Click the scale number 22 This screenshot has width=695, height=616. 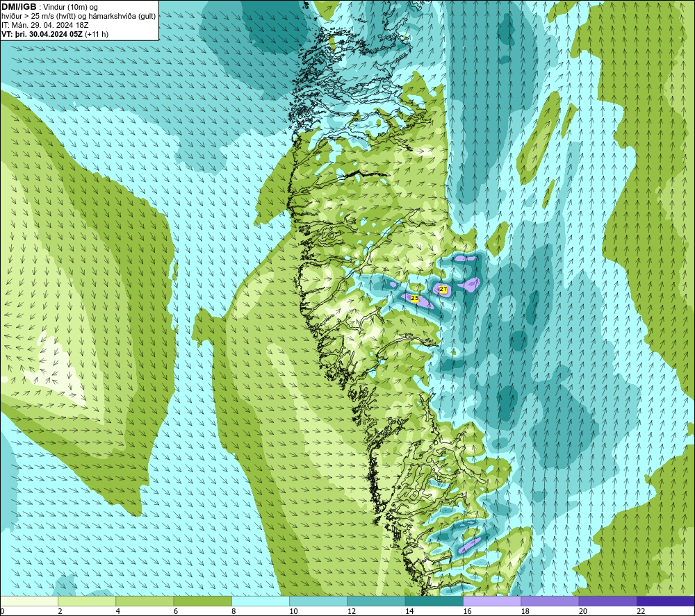pyautogui.click(x=641, y=611)
